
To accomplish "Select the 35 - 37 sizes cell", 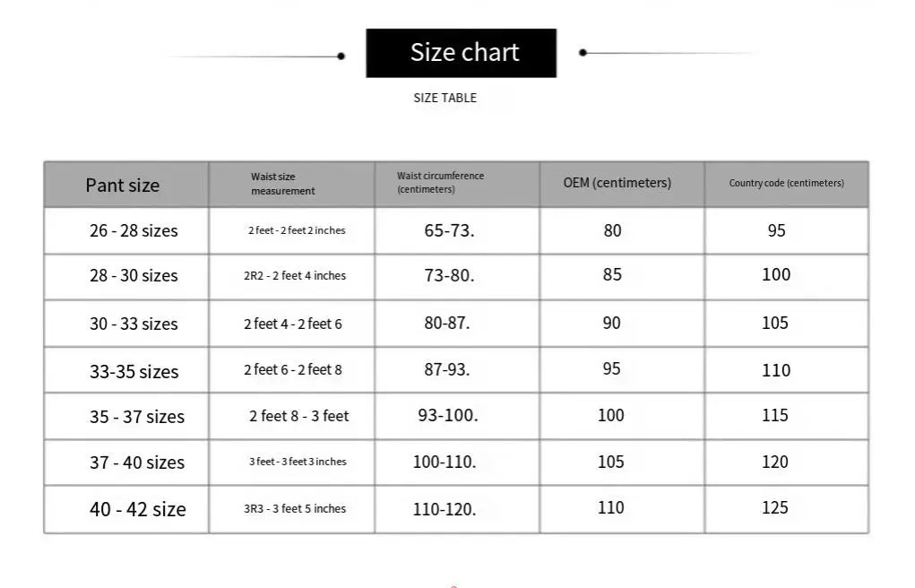I will pyautogui.click(x=136, y=417).
